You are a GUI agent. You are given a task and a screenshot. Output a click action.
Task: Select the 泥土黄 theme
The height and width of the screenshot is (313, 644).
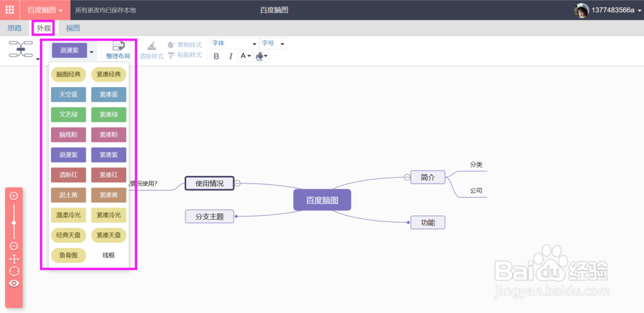point(69,195)
